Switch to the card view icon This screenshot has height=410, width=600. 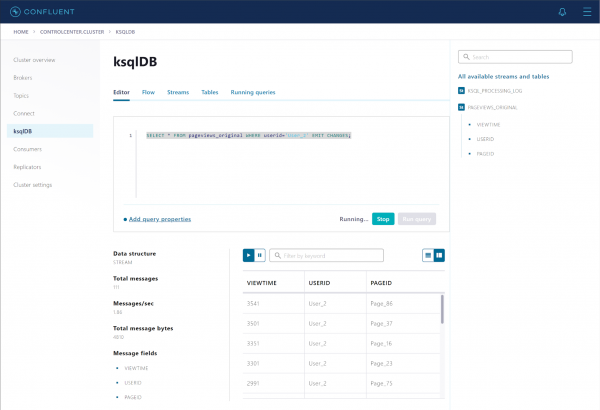point(439,255)
